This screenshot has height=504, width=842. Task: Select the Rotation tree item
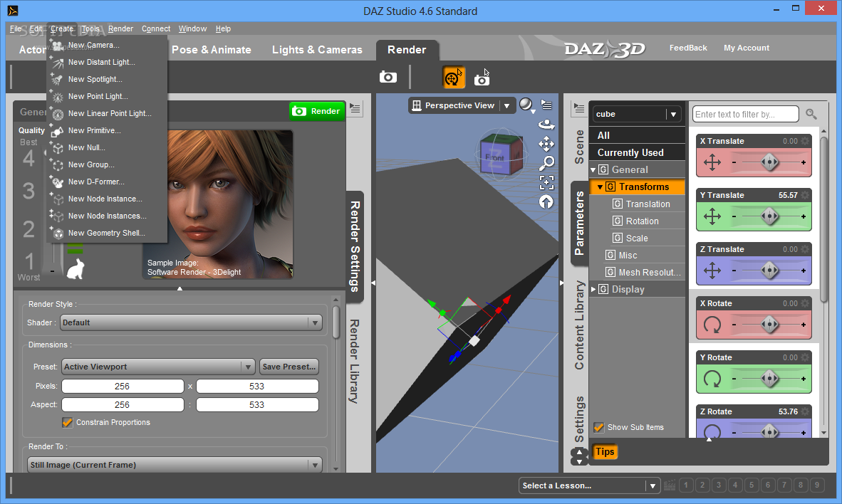click(x=643, y=221)
